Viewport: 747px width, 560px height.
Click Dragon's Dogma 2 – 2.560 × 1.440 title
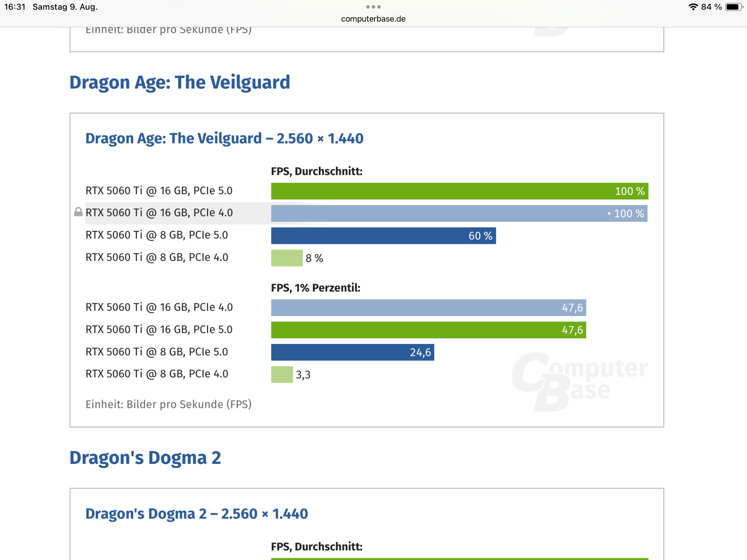click(196, 514)
